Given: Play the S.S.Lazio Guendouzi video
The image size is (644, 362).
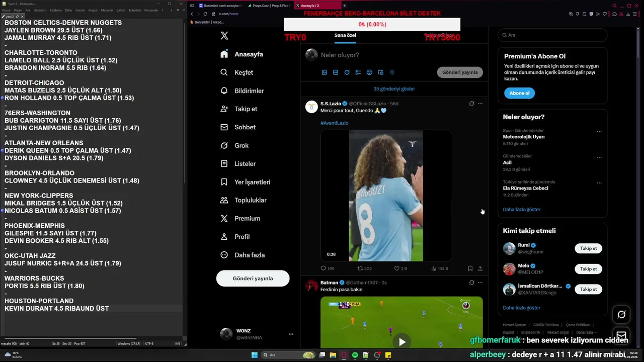Looking at the screenshot, I should [x=386, y=196].
